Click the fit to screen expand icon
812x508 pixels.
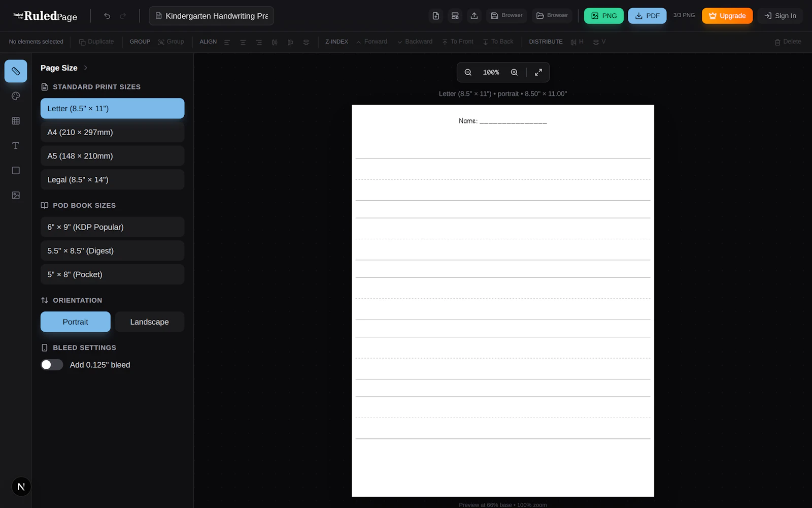coord(538,72)
